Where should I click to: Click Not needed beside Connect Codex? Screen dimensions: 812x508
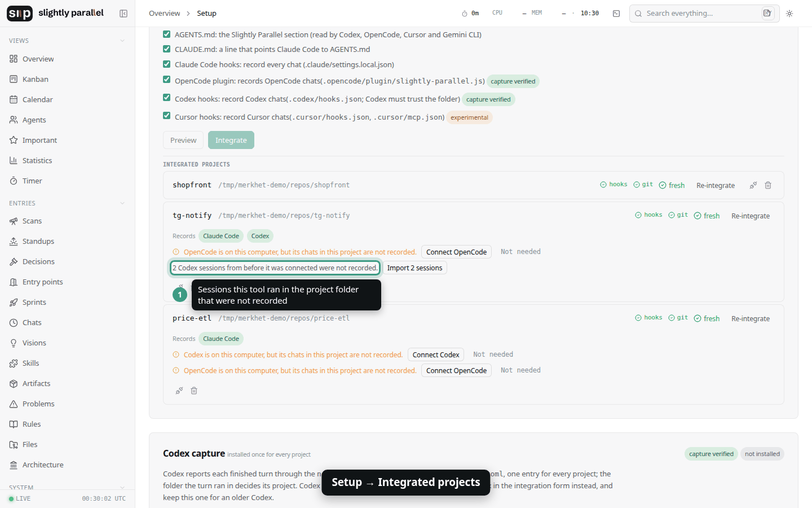493,354
